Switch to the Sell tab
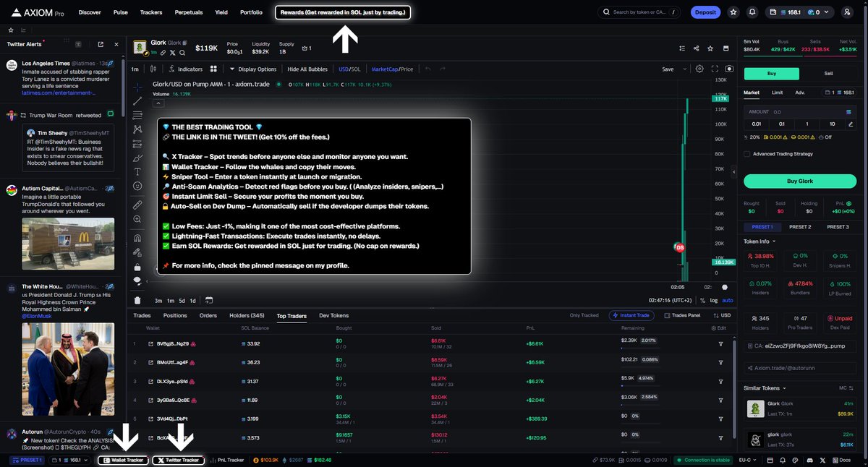 tap(828, 74)
